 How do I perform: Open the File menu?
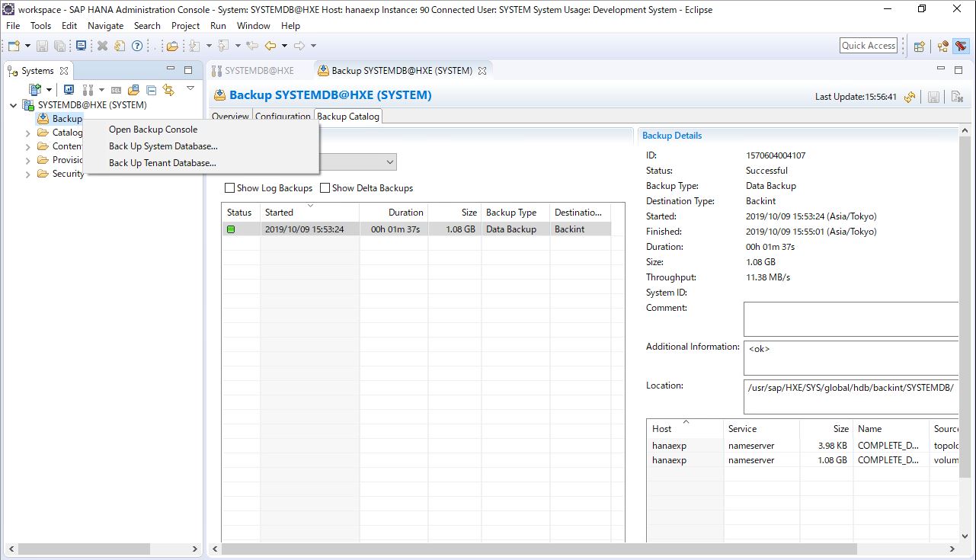click(x=13, y=26)
